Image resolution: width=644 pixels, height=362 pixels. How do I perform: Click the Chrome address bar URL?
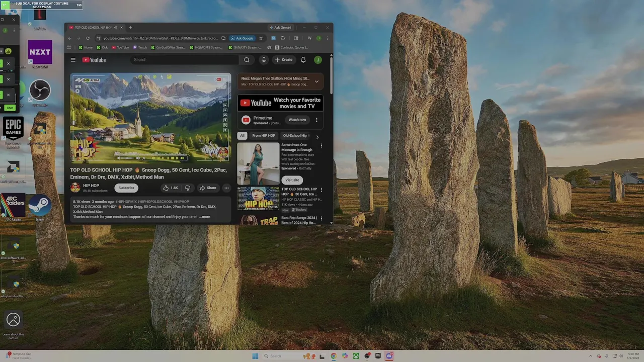[x=161, y=38]
